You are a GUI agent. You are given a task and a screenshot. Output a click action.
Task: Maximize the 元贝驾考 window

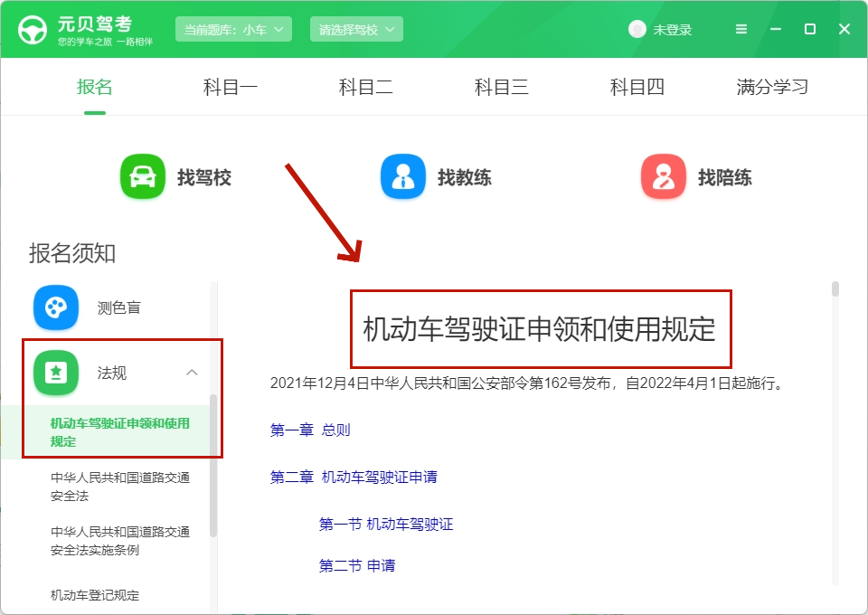click(x=810, y=29)
